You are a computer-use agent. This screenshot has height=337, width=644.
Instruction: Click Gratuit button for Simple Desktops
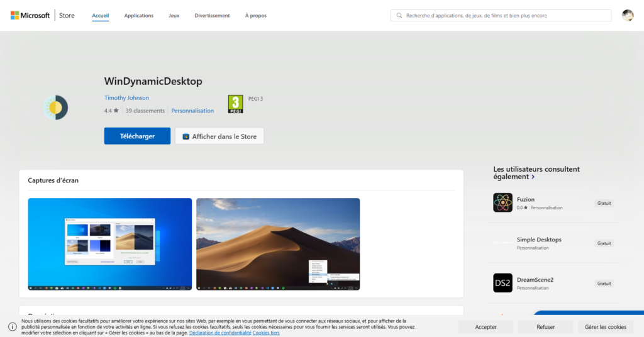tap(604, 243)
